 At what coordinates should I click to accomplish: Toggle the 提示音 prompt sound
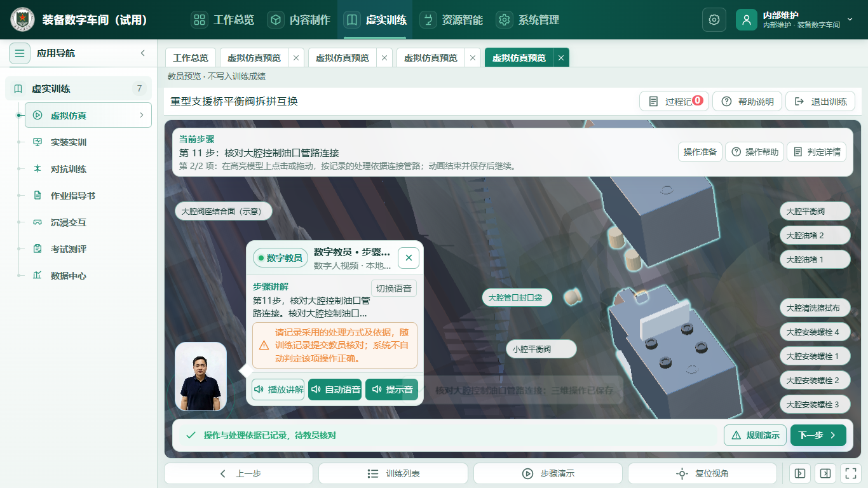392,390
